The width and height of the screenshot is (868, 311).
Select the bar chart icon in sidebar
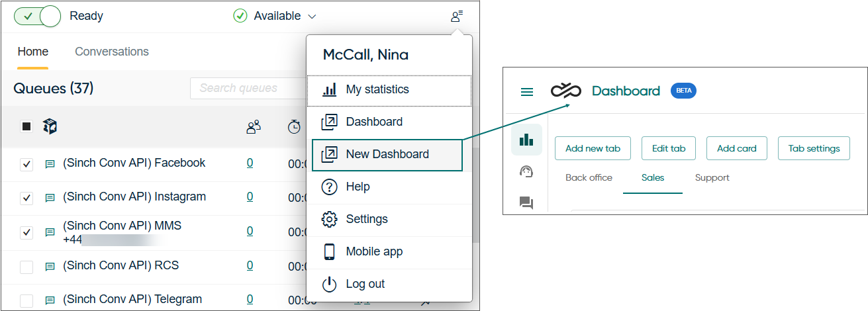[x=526, y=140]
